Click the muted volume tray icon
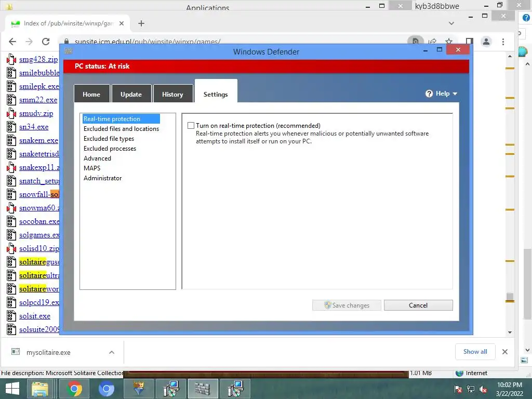The width and height of the screenshot is (532, 399). (483, 389)
